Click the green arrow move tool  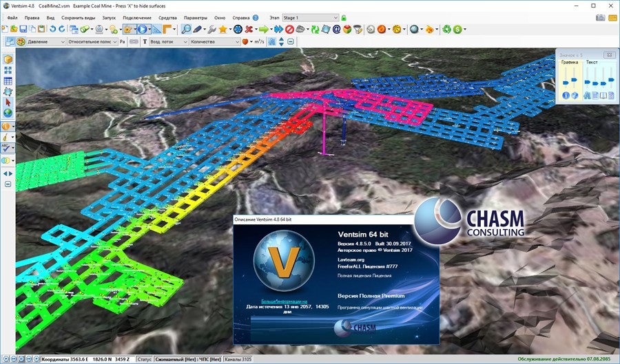click(264, 29)
